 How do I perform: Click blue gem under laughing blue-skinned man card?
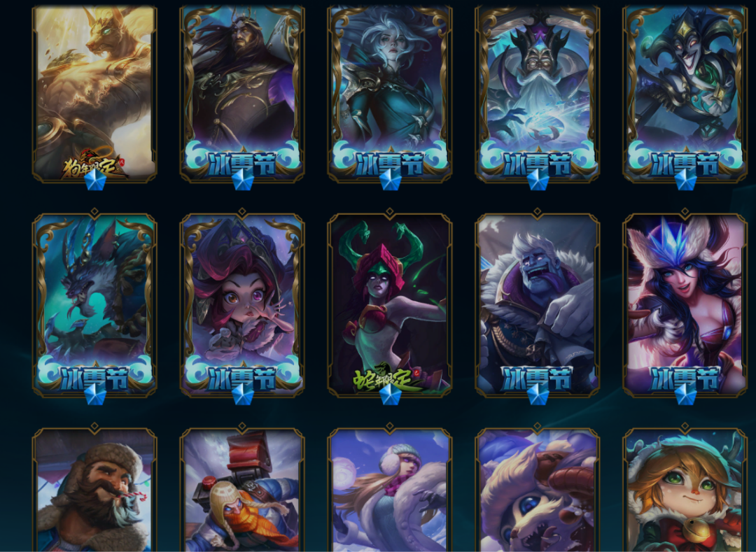(x=538, y=395)
